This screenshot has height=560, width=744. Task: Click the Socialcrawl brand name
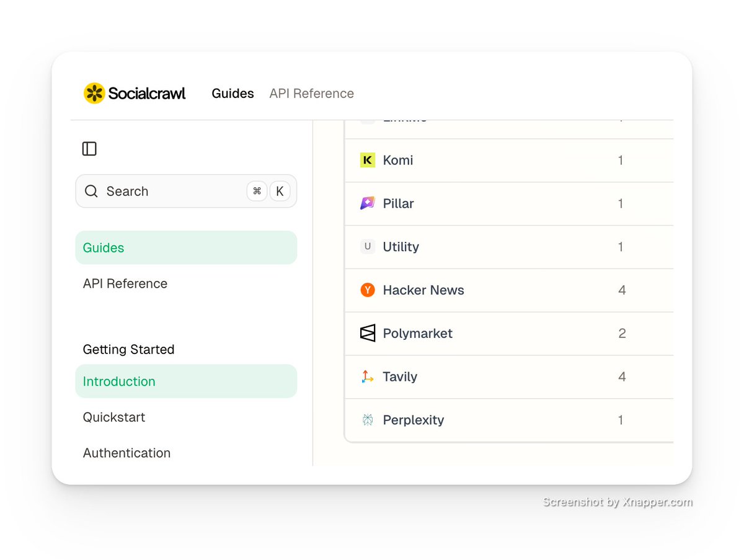coord(147,94)
